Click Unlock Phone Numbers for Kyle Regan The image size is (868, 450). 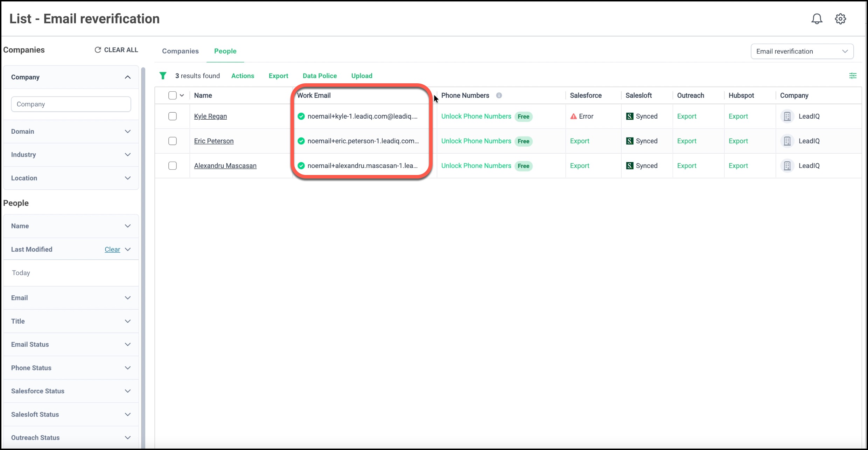pyautogui.click(x=476, y=116)
